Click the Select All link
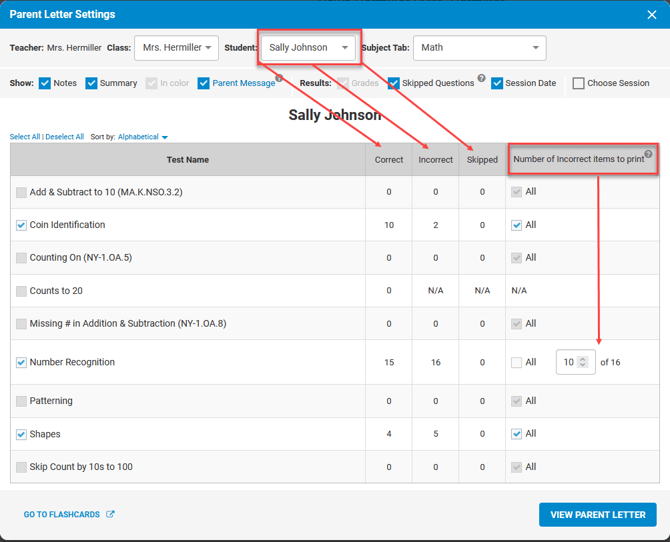Screen dimensions: 670x542 [26, 137]
